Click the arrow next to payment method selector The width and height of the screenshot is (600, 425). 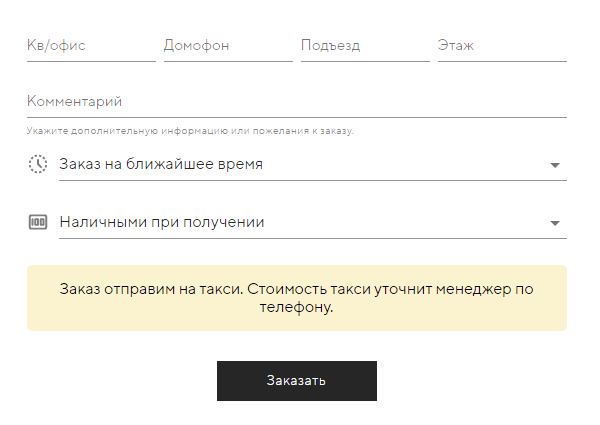[x=555, y=223]
